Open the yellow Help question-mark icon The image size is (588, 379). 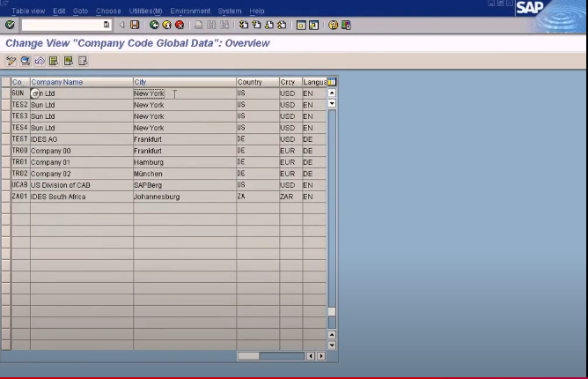[x=333, y=26]
